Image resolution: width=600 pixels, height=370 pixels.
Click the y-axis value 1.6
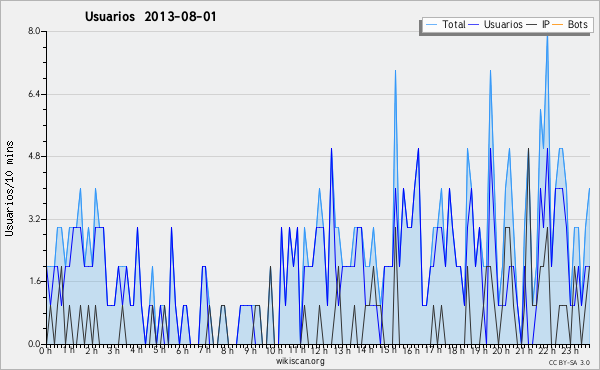[x=34, y=281]
